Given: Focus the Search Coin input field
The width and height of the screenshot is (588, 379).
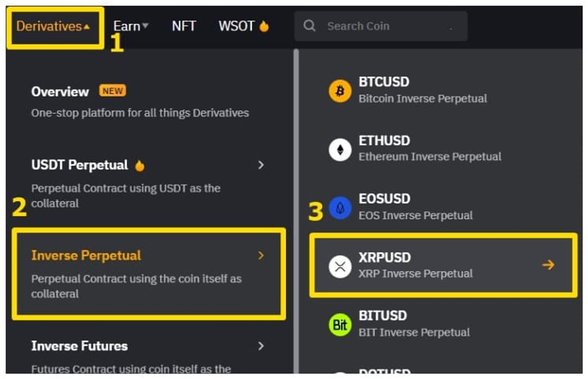Looking at the screenshot, I should pos(381,26).
